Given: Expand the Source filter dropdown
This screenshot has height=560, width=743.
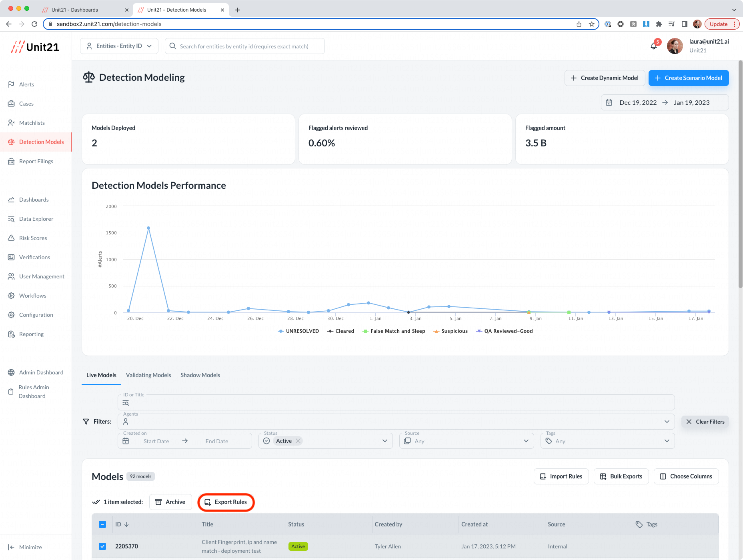Looking at the screenshot, I should [526, 441].
